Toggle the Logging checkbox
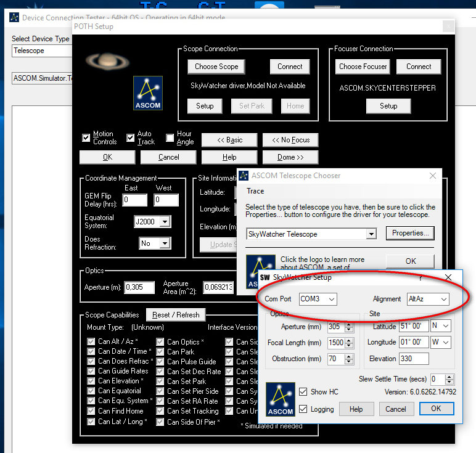 (x=303, y=409)
